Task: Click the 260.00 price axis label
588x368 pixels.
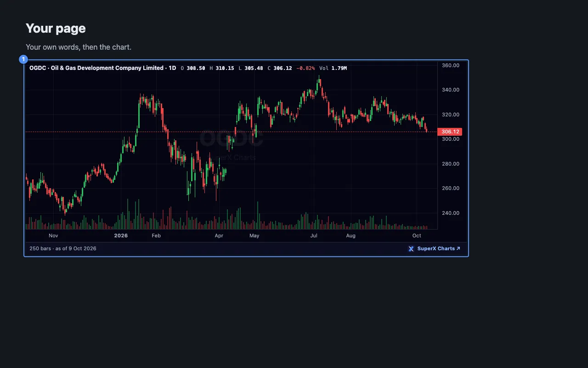Action: tap(450, 188)
